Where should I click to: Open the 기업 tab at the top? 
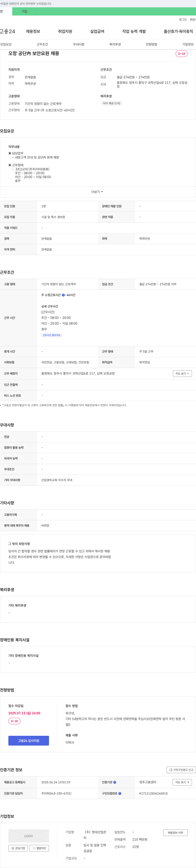coord(24,11)
